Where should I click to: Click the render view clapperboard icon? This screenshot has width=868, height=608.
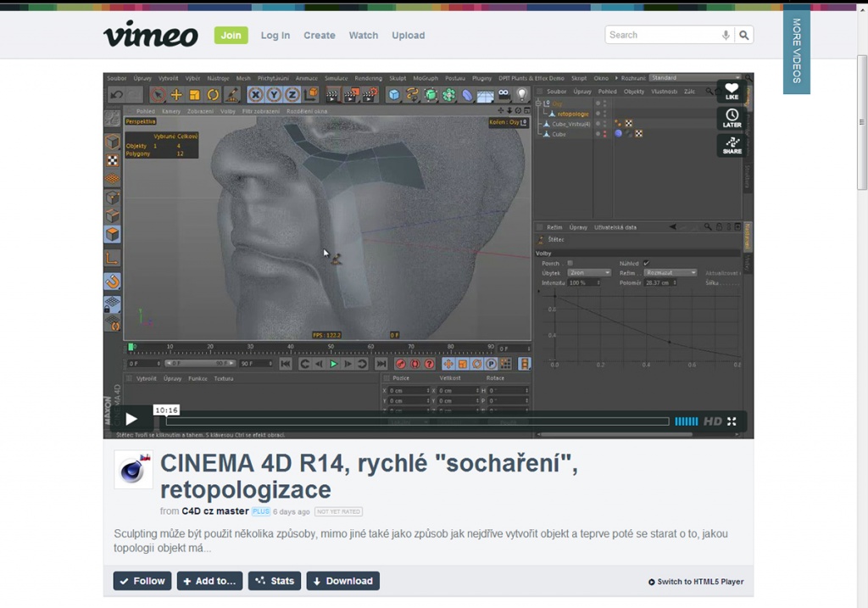332,95
